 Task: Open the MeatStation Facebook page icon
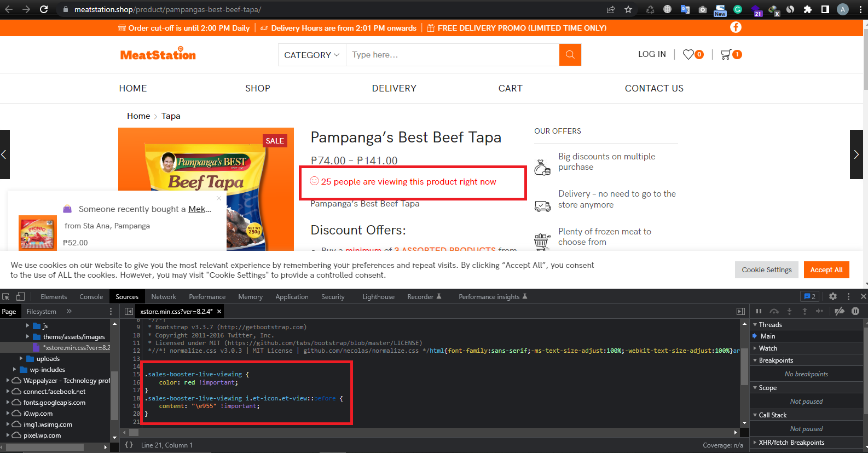coord(736,27)
